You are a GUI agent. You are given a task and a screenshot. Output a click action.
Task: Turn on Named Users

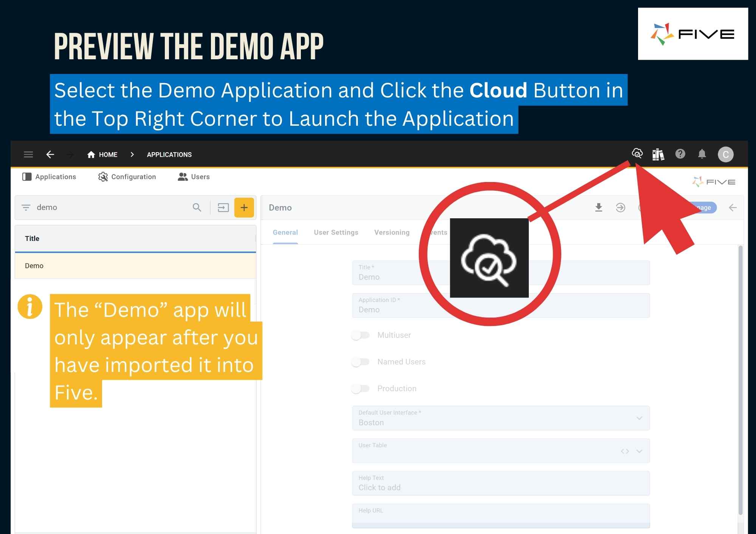click(x=360, y=361)
